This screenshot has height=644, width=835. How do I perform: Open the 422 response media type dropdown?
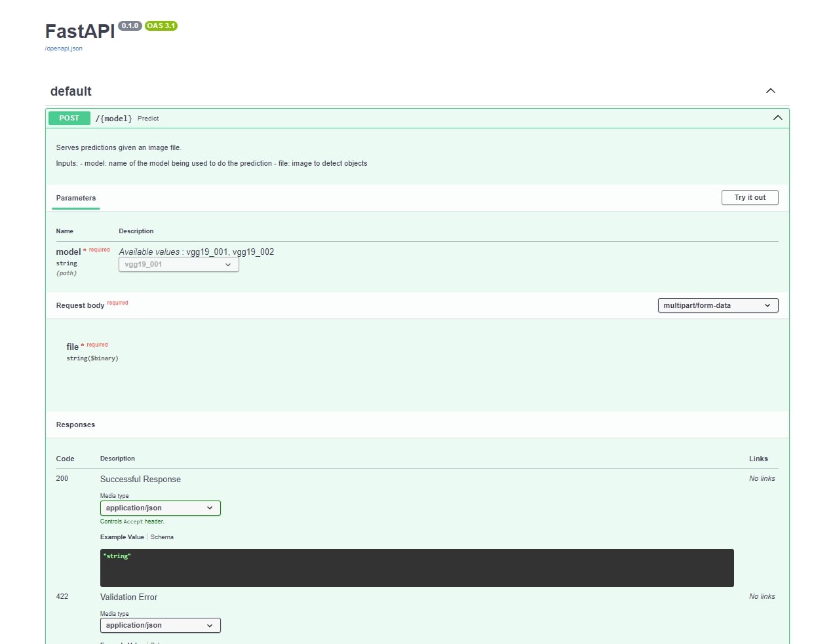click(161, 625)
